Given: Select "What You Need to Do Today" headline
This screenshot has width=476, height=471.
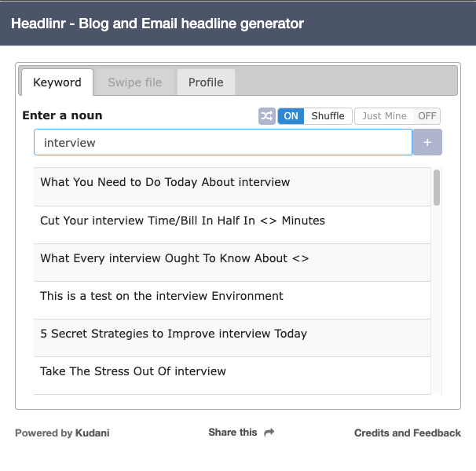Looking at the screenshot, I should [x=165, y=182].
